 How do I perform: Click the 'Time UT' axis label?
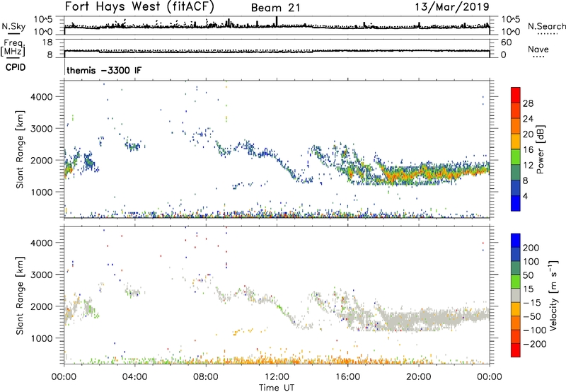click(x=277, y=388)
